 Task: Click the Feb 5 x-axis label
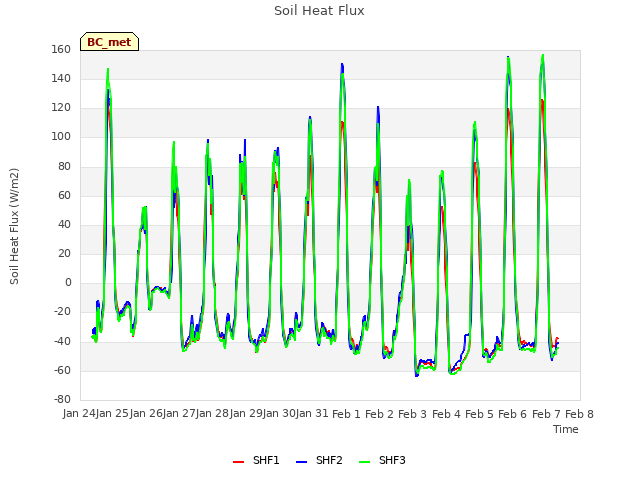pyautogui.click(x=479, y=414)
